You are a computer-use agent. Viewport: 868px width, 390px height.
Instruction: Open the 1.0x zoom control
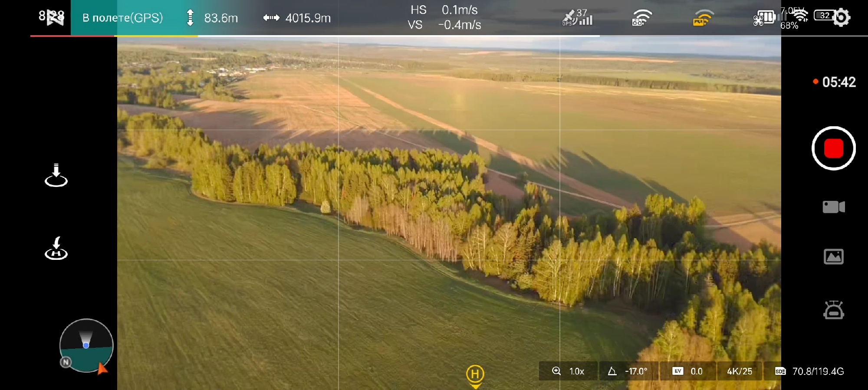pyautogui.click(x=568, y=371)
